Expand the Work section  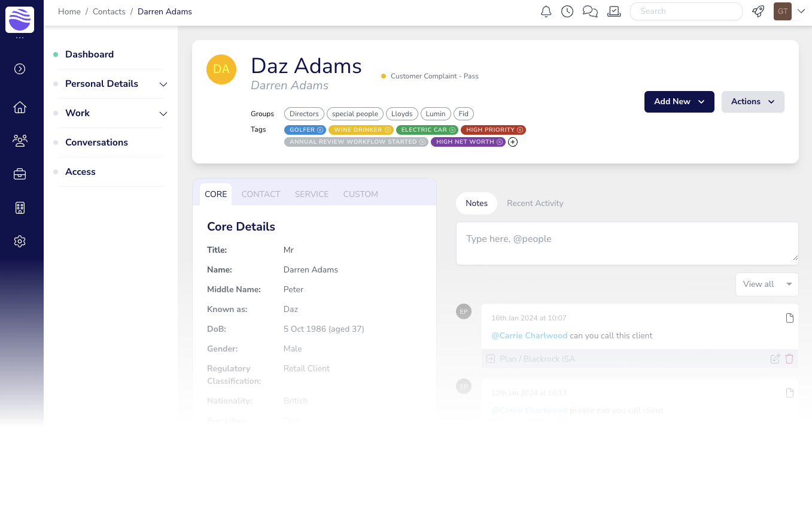(163, 114)
